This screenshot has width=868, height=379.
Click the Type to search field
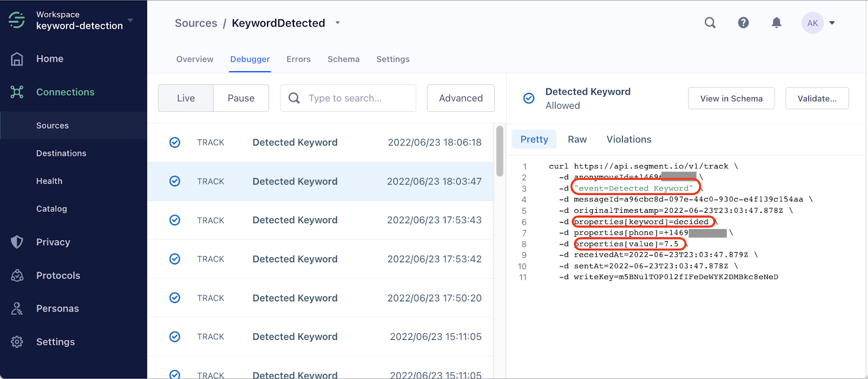(348, 98)
